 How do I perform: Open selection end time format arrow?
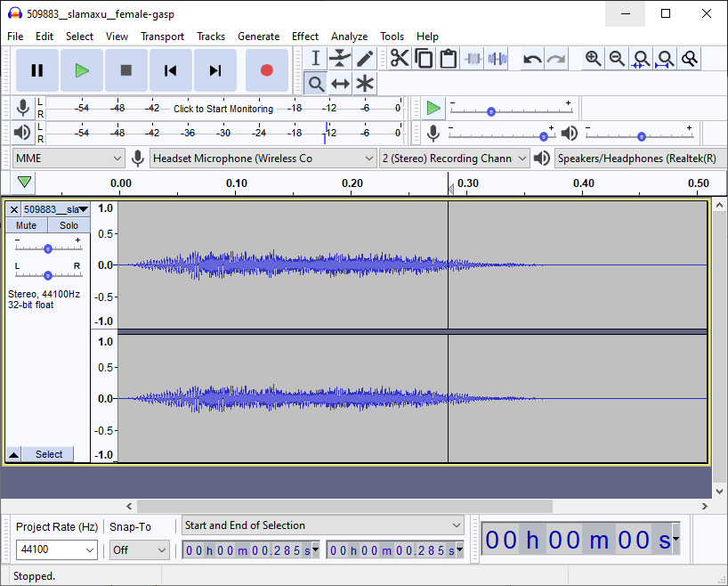(x=459, y=550)
